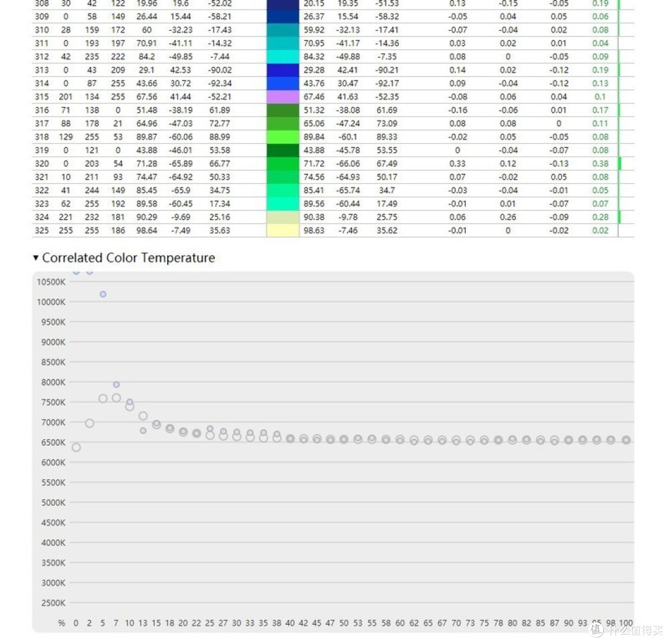Click the data point at 50% on chart
This screenshot has height=644, width=669.
(344, 440)
